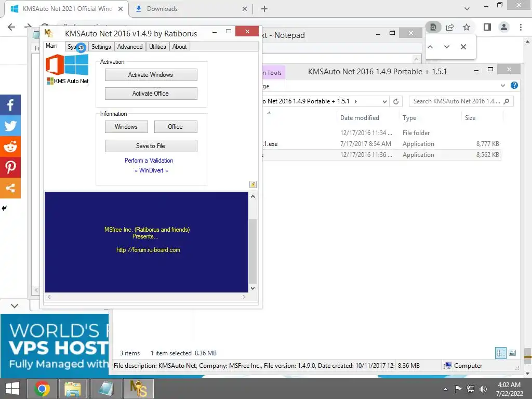532x399 pixels.
Task: Collapse the webpage sidebar chevron below share buttons
Action: pos(15,306)
